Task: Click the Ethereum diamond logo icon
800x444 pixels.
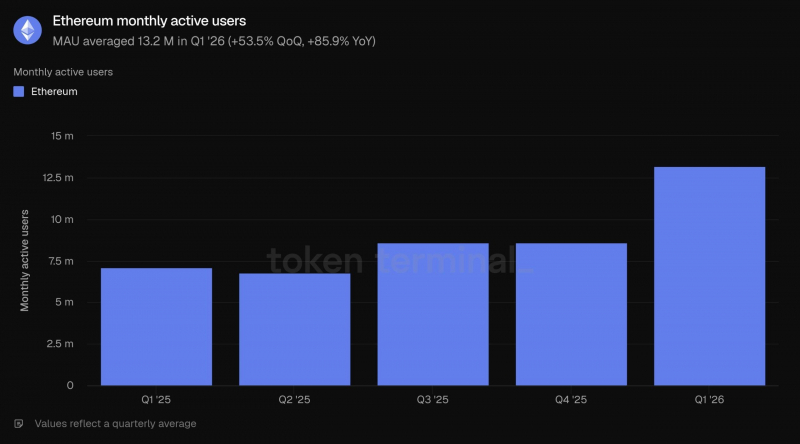Action: click(x=28, y=30)
